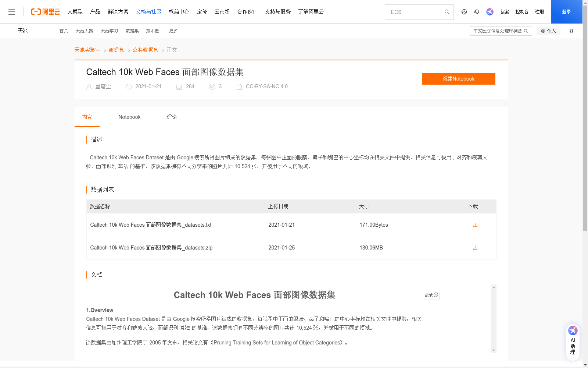
Task: Open the 产品 mega menu
Action: [x=95, y=12]
